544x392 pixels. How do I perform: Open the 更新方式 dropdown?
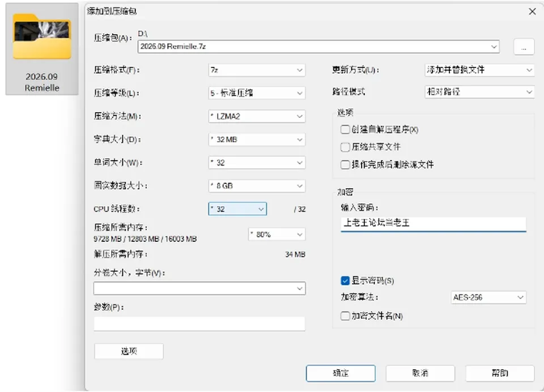tap(479, 70)
